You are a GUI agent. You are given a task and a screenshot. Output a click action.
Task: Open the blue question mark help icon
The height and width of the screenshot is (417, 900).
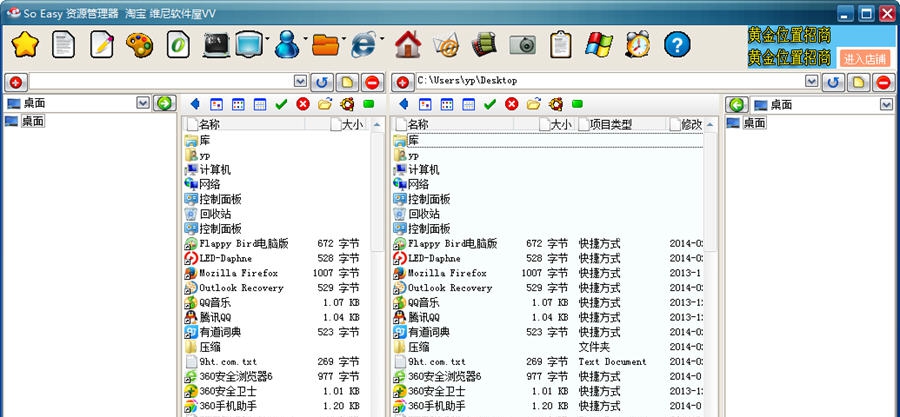(677, 45)
